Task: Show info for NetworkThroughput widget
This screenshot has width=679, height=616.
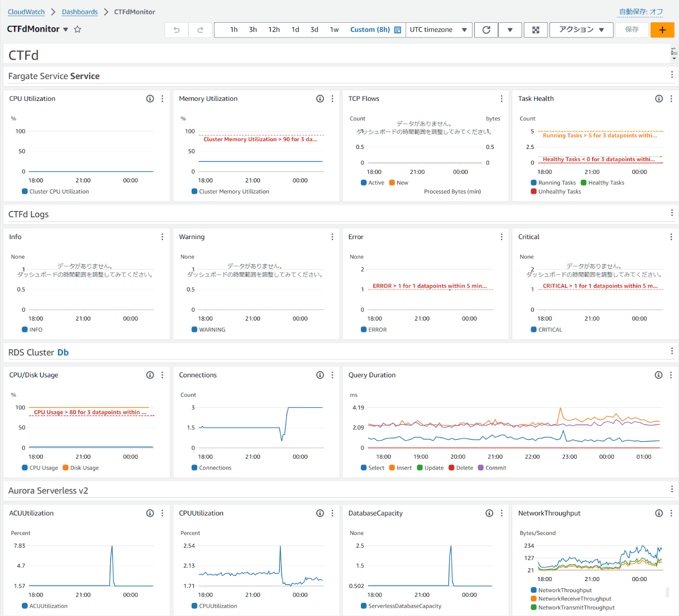Action: (x=659, y=513)
